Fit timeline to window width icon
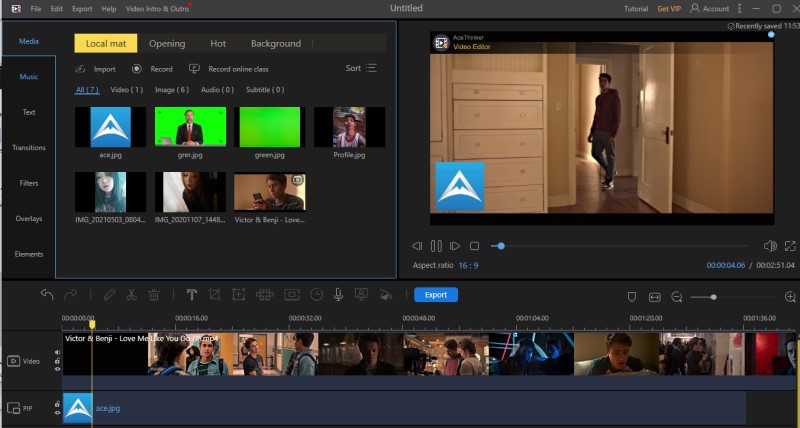The height and width of the screenshot is (428, 800). [x=655, y=297]
